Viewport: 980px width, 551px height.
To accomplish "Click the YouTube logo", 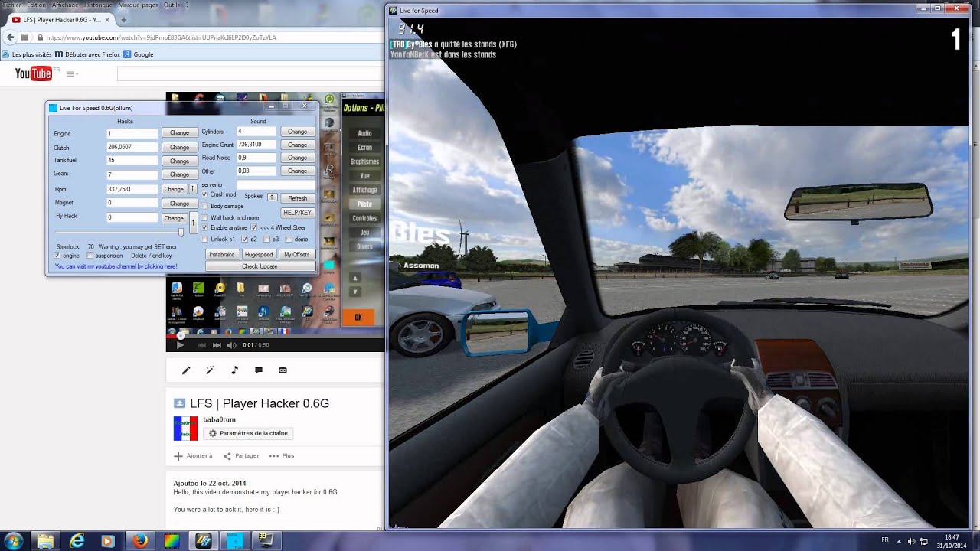I will [x=33, y=73].
